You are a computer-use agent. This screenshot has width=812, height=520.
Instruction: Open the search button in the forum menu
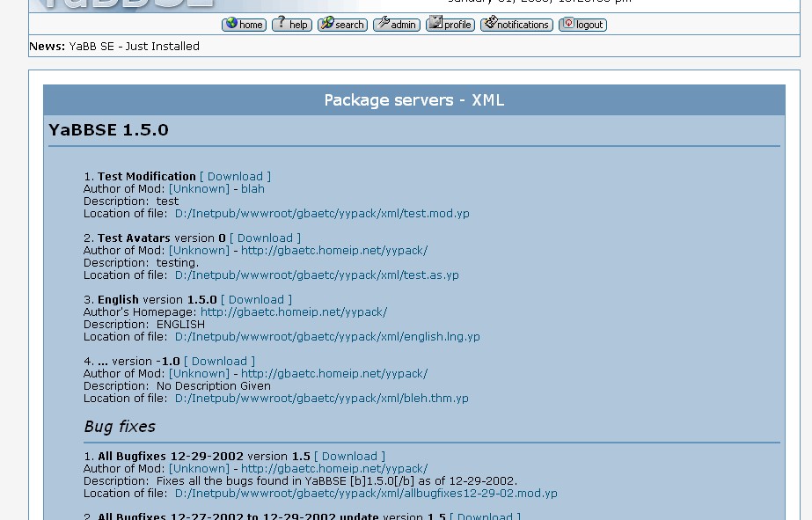coord(343,25)
